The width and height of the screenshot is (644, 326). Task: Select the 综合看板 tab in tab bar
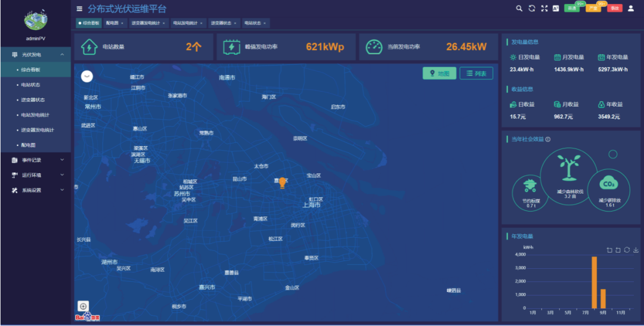point(89,23)
